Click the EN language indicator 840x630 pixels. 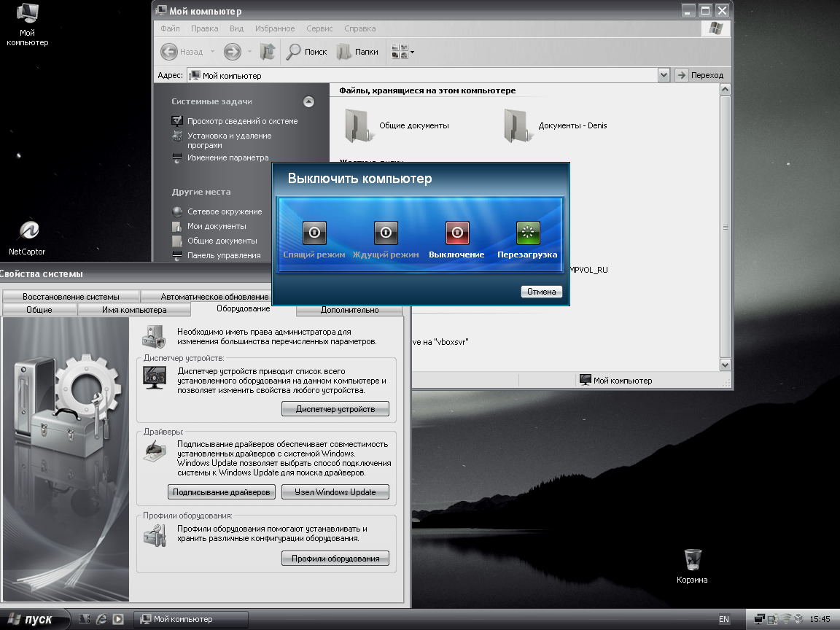pos(724,619)
